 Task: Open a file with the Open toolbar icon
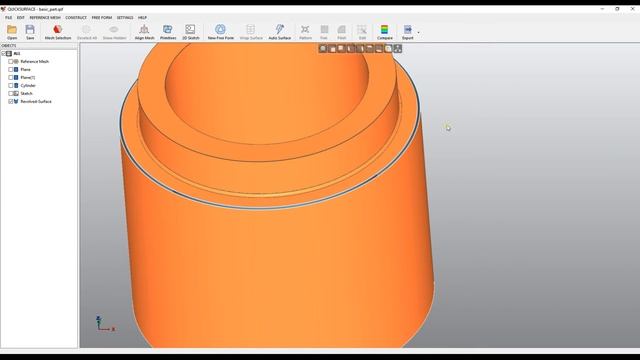pyautogui.click(x=12, y=32)
